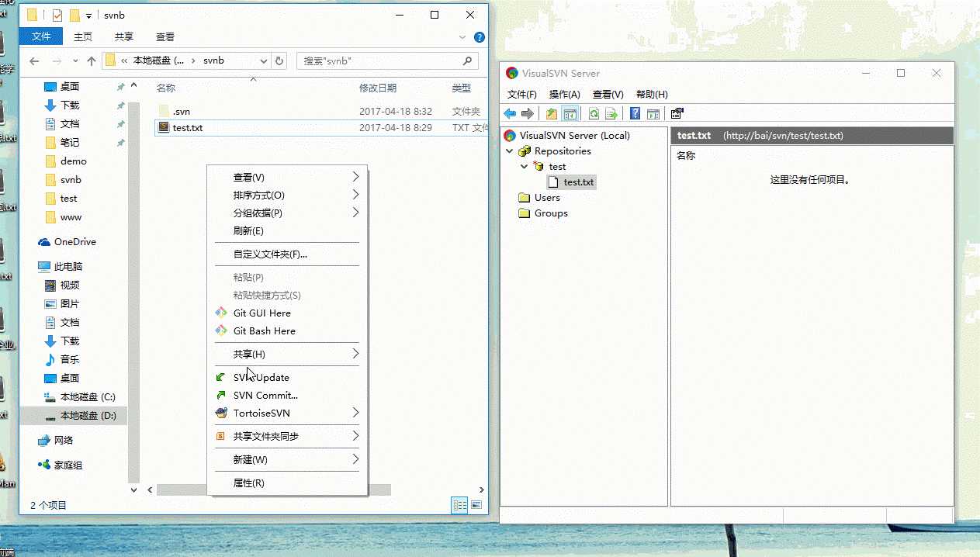Expand 共享文件夹同步 submenu
Screen dimensions: 980x557
[x=287, y=437]
